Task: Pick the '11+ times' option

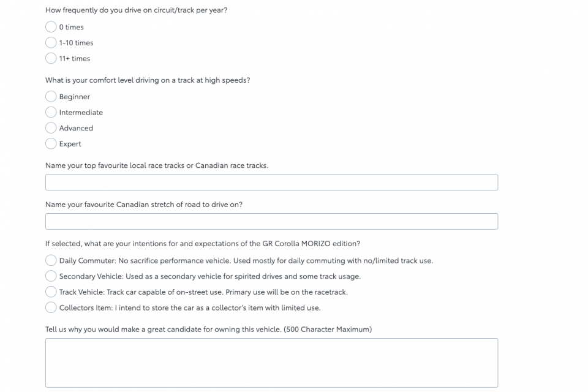Action: (51, 59)
